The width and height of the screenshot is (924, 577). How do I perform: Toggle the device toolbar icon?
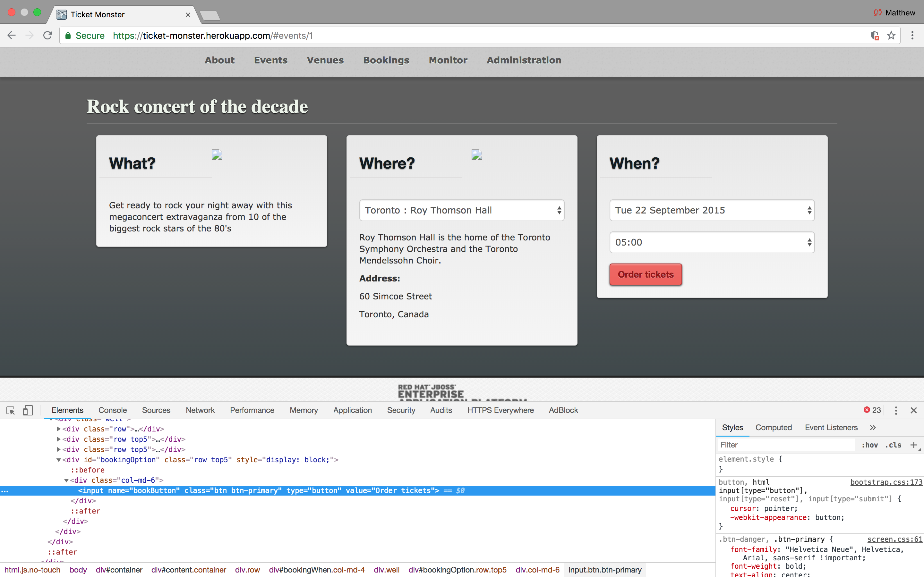click(x=28, y=410)
